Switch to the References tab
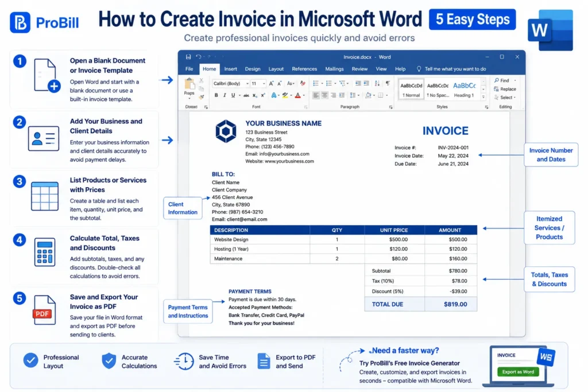 (x=304, y=69)
